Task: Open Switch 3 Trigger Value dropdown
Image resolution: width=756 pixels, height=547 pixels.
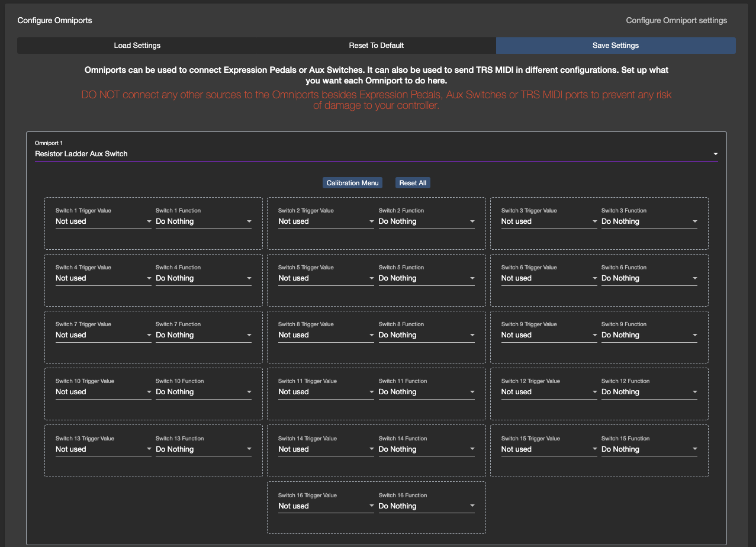Action: (549, 221)
